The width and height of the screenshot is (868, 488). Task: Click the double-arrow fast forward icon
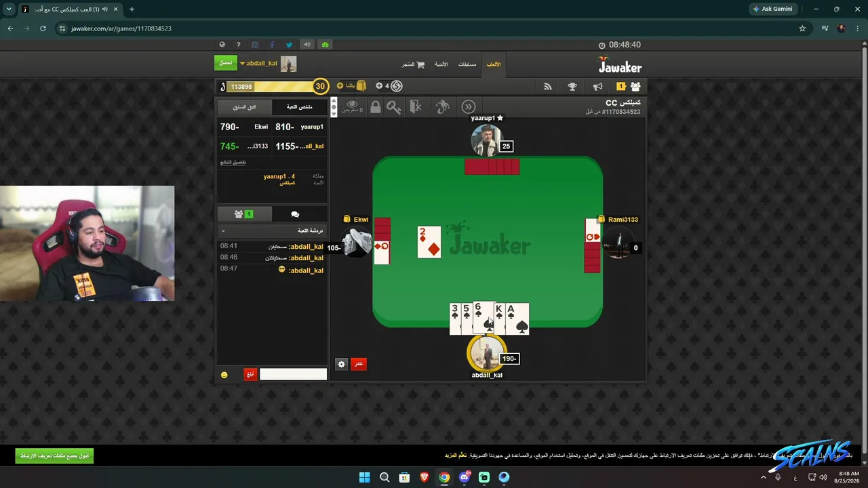(x=469, y=106)
